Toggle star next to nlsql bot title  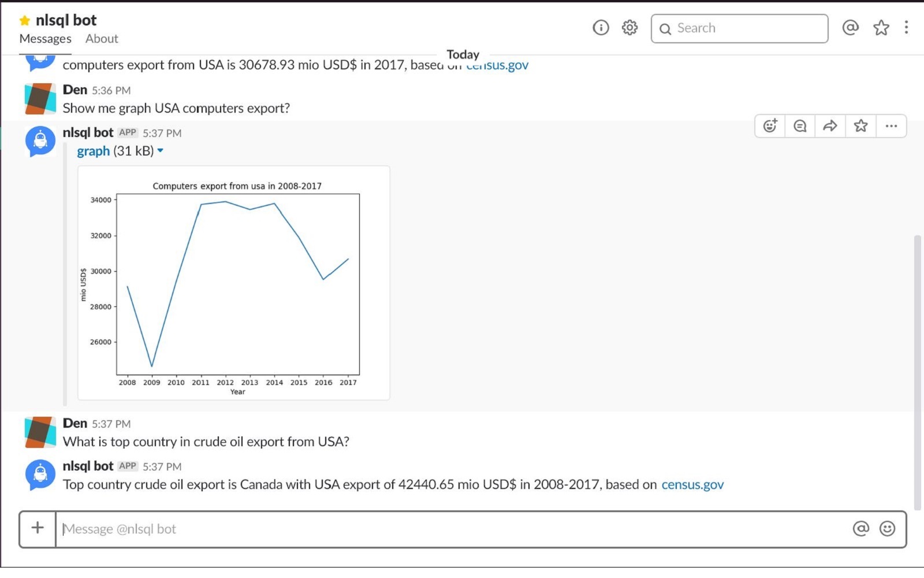click(24, 21)
